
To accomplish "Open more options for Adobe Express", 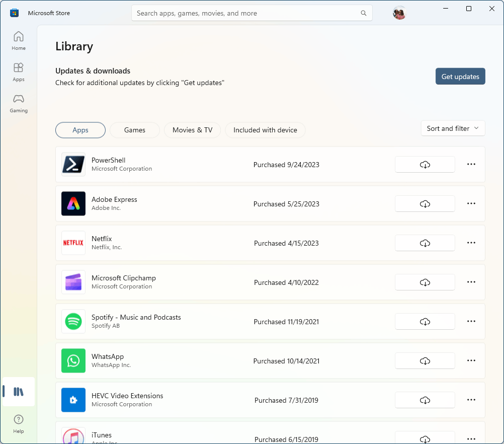I will 471,204.
